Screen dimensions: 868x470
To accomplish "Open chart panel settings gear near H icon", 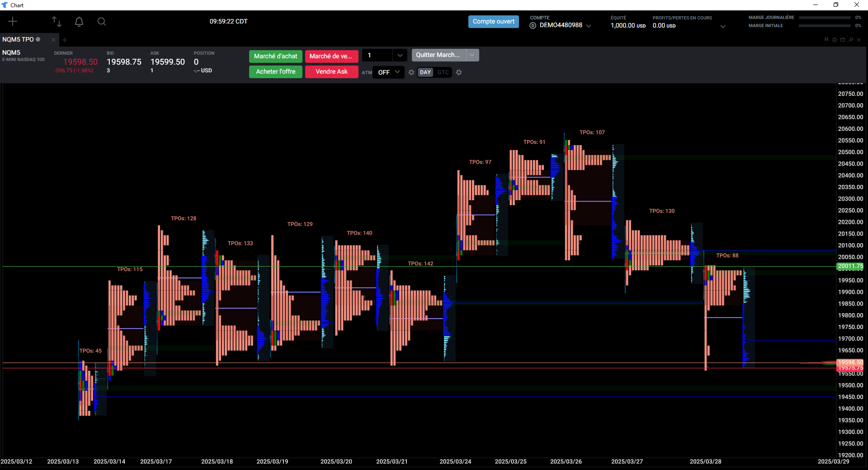I will click(x=835, y=40).
